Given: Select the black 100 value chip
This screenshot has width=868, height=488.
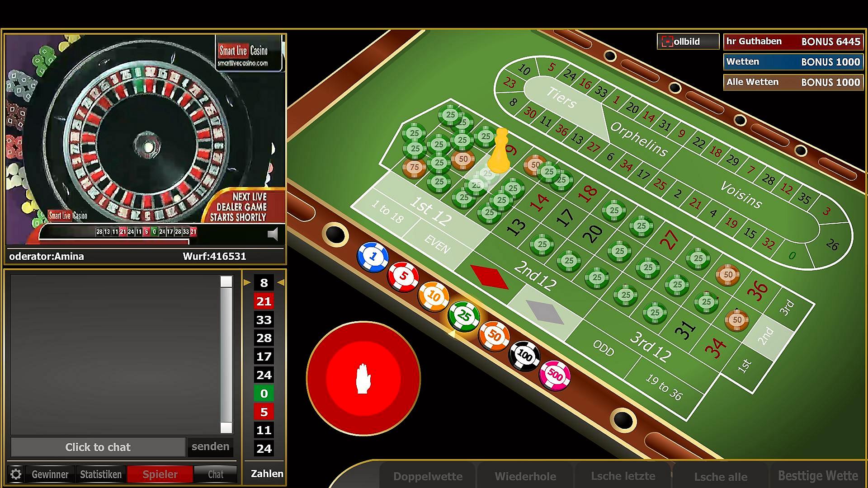Looking at the screenshot, I should [x=524, y=356].
